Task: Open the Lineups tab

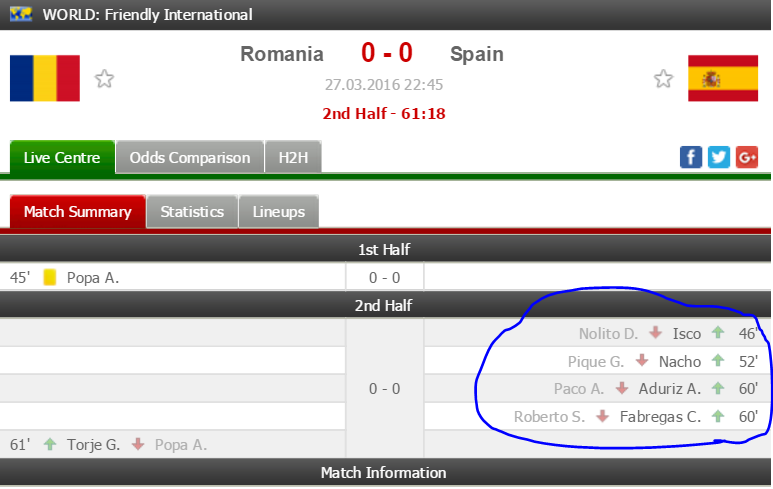Action: coord(279,212)
